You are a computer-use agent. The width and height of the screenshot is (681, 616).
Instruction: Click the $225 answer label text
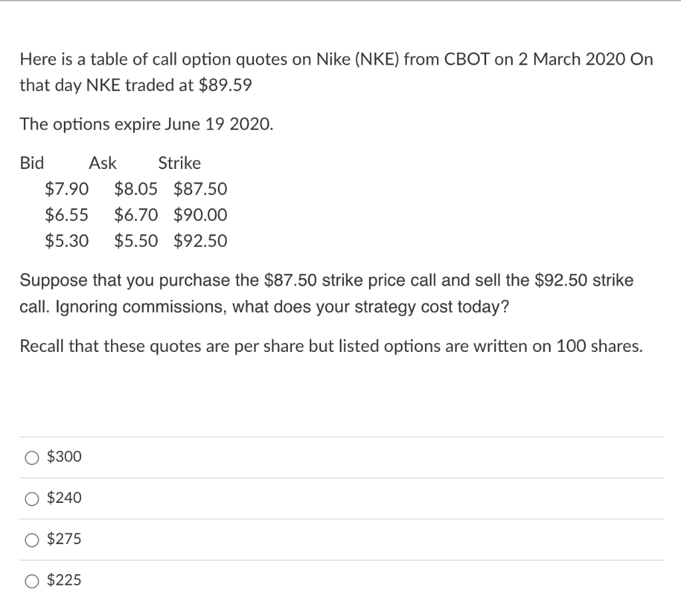pyautogui.click(x=65, y=580)
